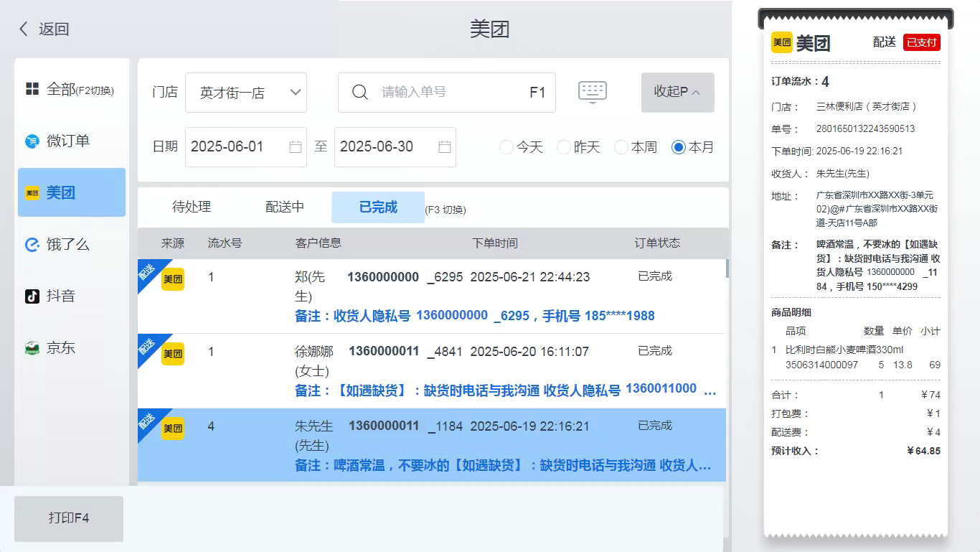This screenshot has height=552, width=980.
Task: Select the 本月 date filter
Action: (694, 147)
